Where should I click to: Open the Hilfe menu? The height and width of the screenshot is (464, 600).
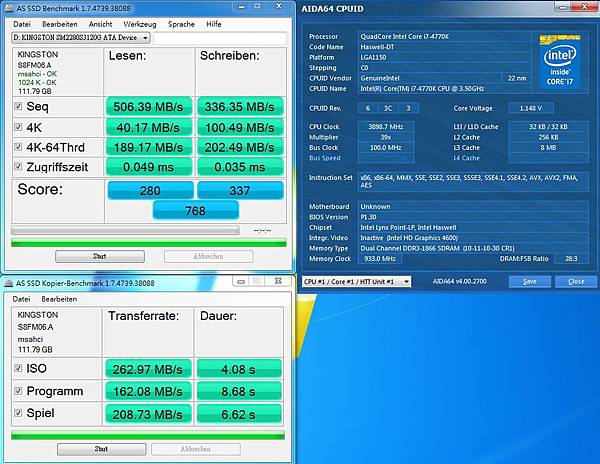point(214,24)
